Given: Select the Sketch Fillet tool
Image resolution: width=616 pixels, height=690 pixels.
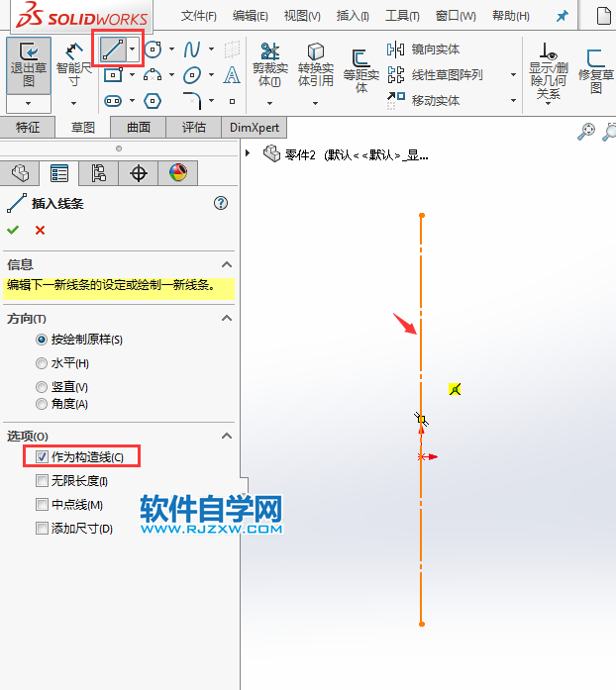Looking at the screenshot, I should click(x=192, y=101).
